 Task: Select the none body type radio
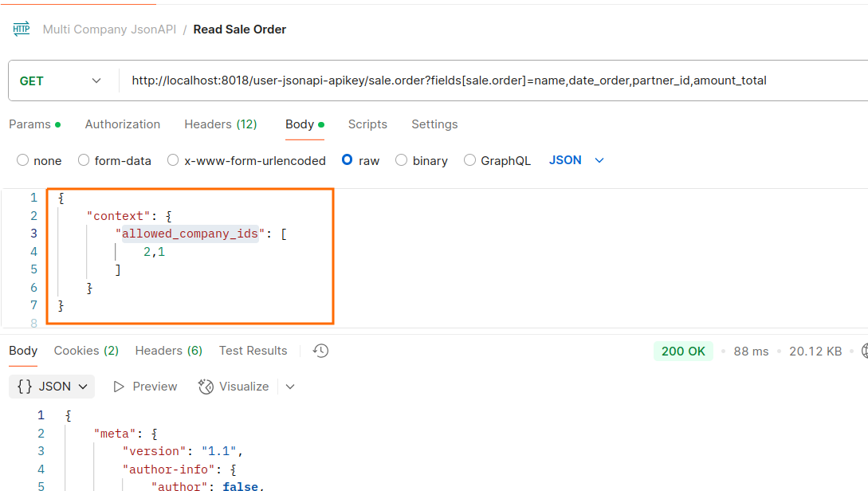(23, 160)
